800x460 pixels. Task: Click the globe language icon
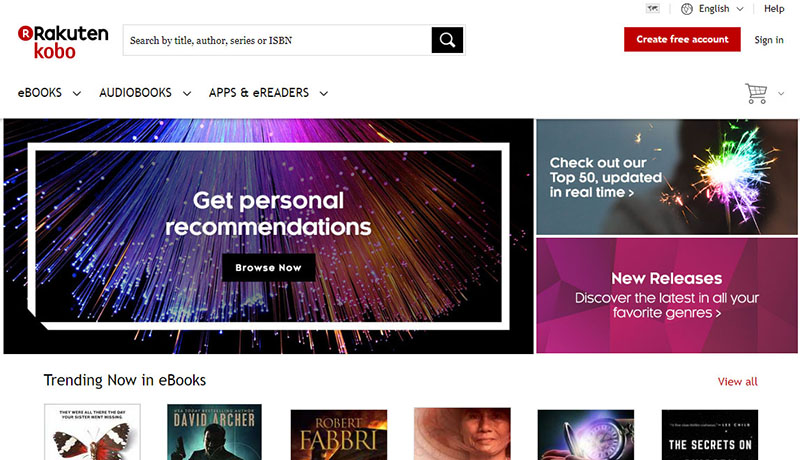click(686, 9)
